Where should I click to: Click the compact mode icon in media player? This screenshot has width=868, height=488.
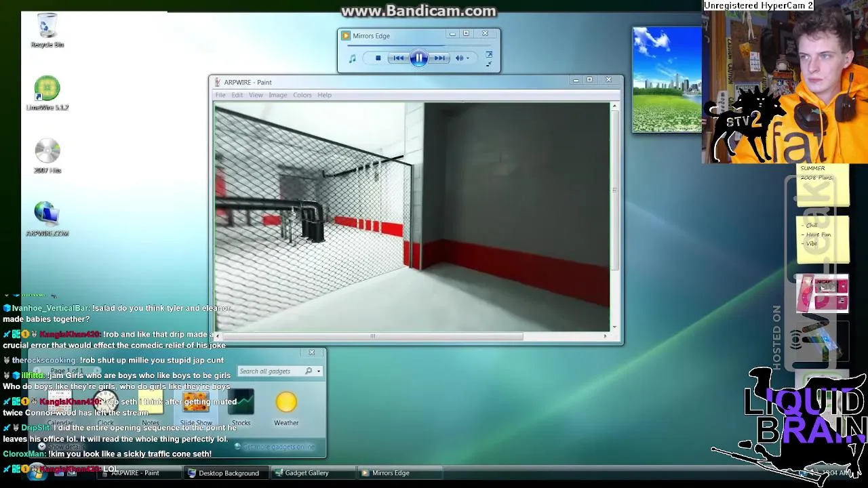tap(489, 64)
